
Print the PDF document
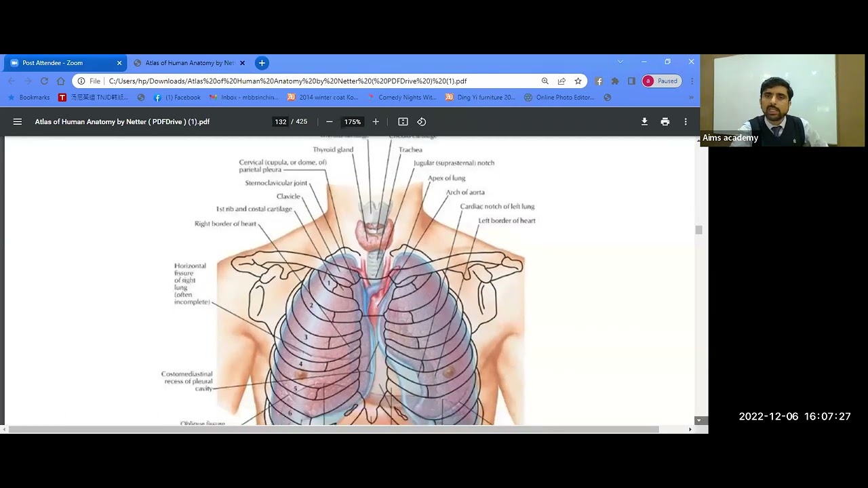665,122
